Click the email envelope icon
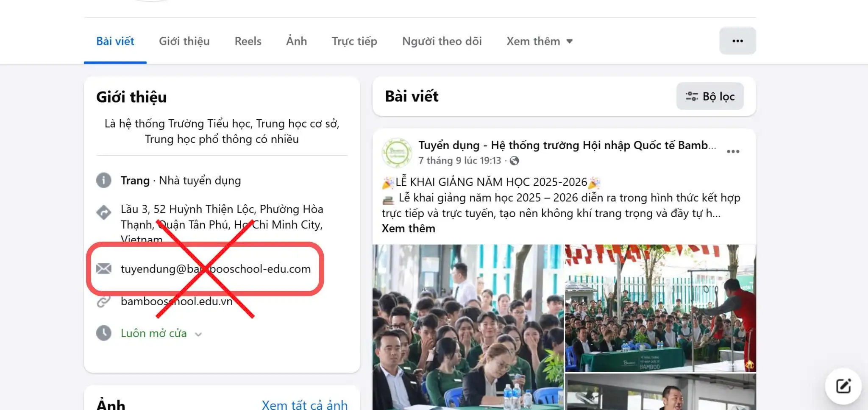 click(104, 269)
